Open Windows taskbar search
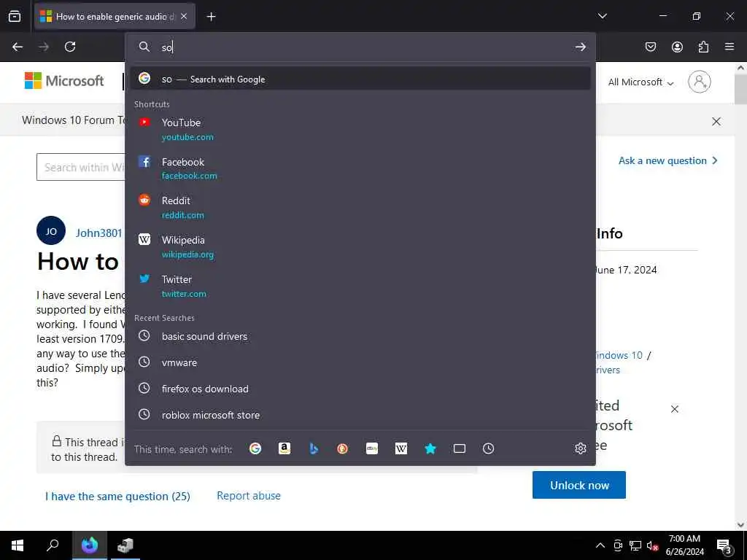Viewport: 747px width, 560px height. pos(53,545)
